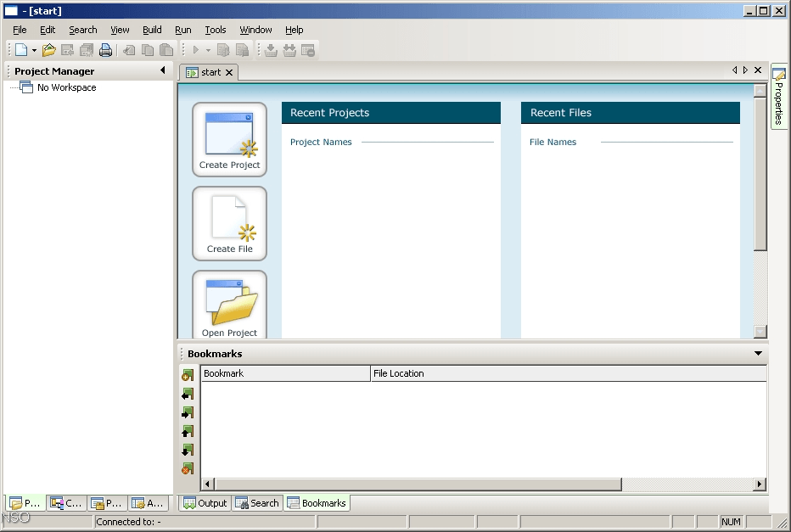Click the Delete bookmark icon
Viewport: 791px width, 532px height.
click(188, 468)
